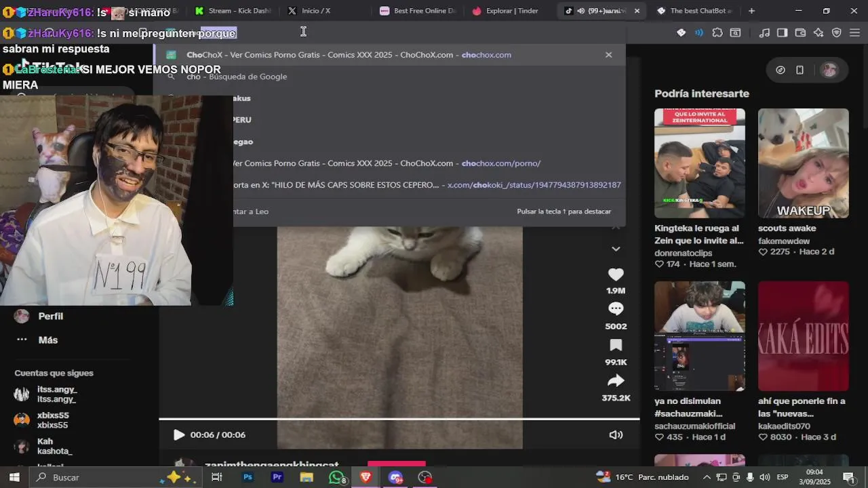Open Brave media control music note

[x=764, y=33]
